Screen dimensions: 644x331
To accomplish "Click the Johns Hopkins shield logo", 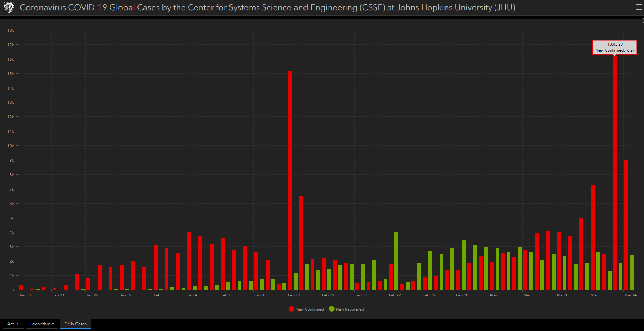I will [x=9, y=7].
